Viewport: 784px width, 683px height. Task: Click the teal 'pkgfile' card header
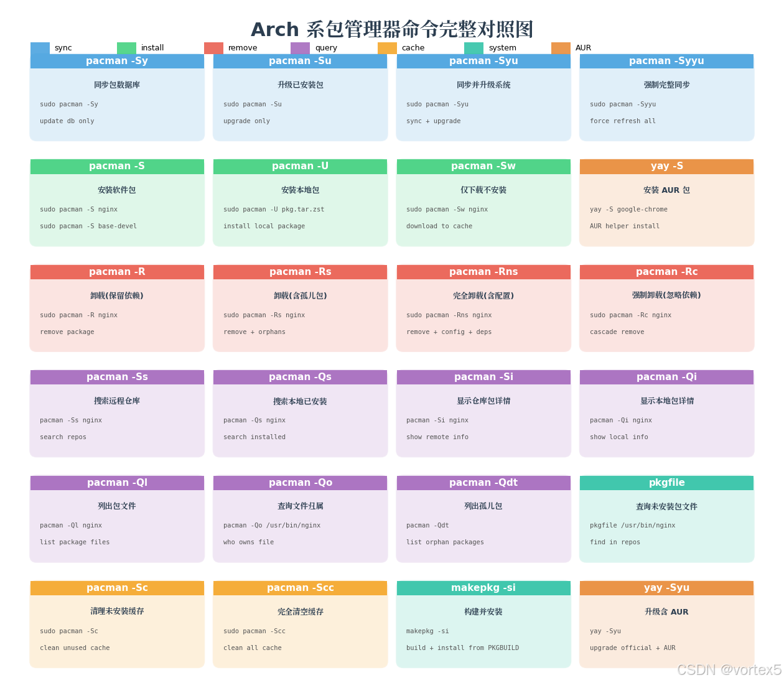pos(666,483)
